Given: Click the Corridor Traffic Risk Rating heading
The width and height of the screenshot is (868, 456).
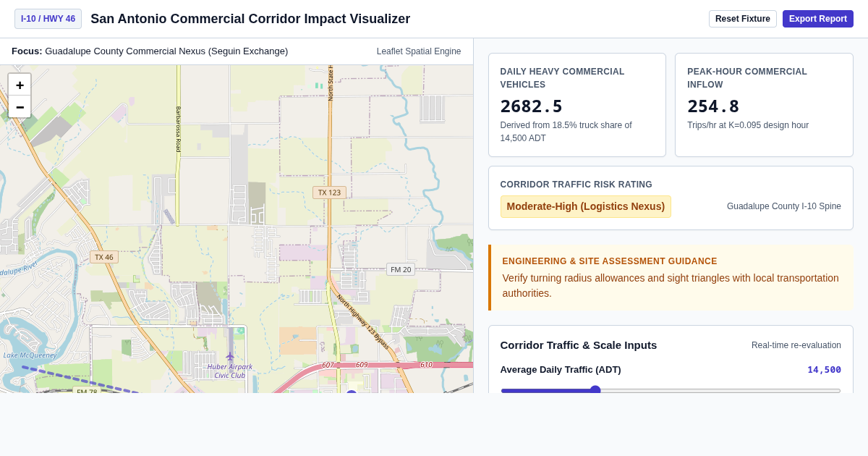Looking at the screenshot, I should click(x=576, y=185).
